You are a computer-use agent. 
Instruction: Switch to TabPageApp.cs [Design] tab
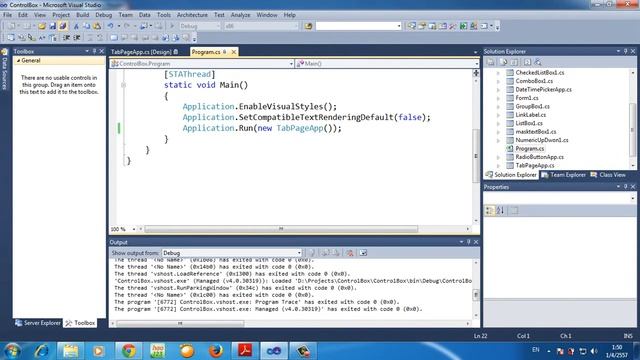click(x=144, y=52)
